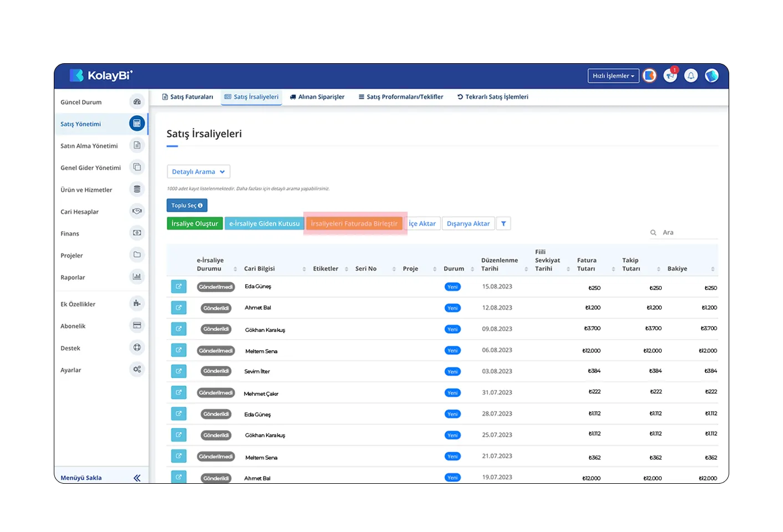Click the Meltem Sena name dated 06.08.2023

(x=261, y=351)
